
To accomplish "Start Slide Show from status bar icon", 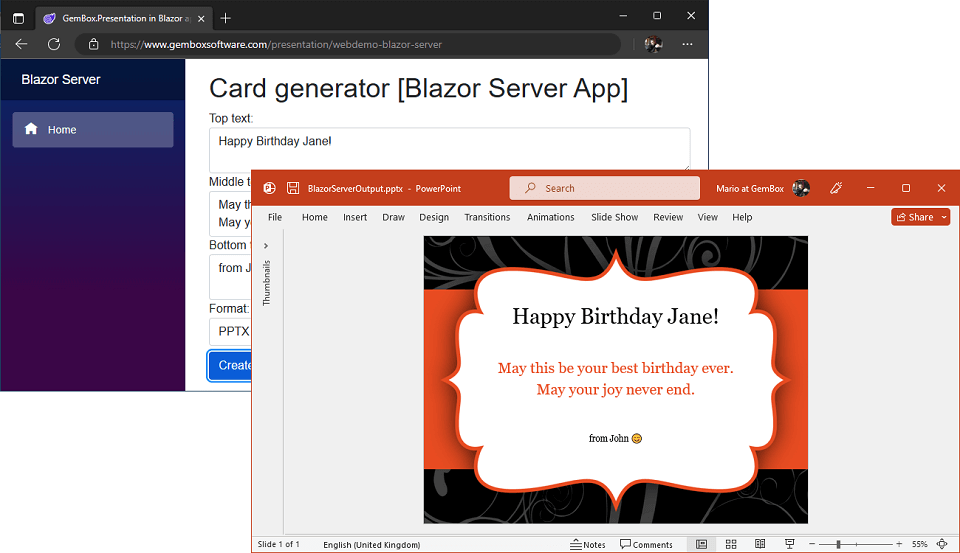I will pyautogui.click(x=790, y=544).
